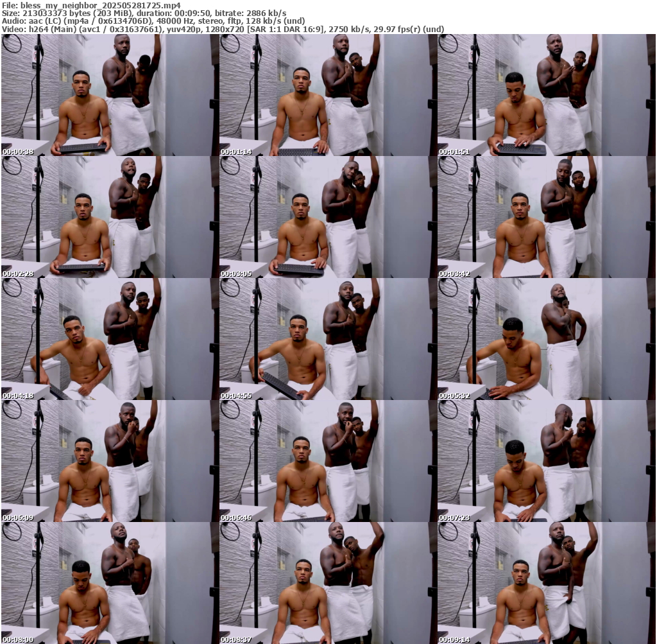Open the frame stamped 00:02:28
Viewport: 657px width, 644px height.
(110, 217)
